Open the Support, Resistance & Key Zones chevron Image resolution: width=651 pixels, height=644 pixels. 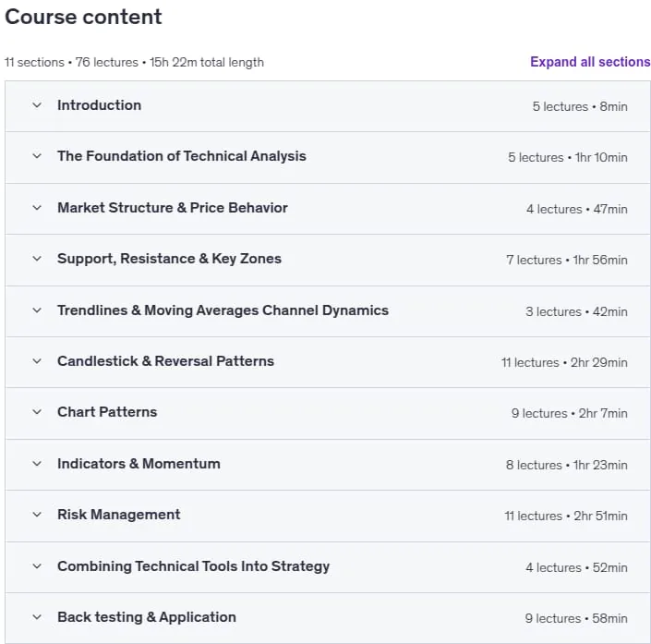coord(37,259)
